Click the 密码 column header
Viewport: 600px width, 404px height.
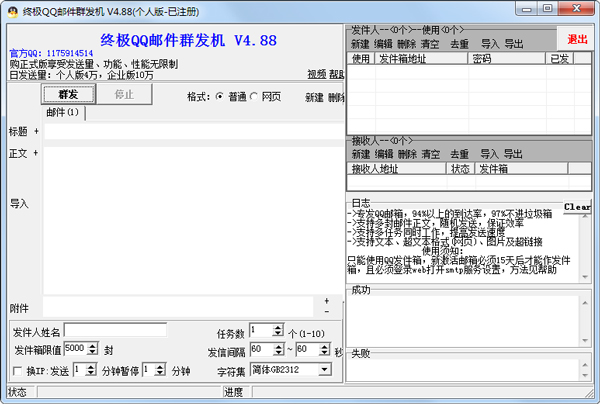click(507, 59)
